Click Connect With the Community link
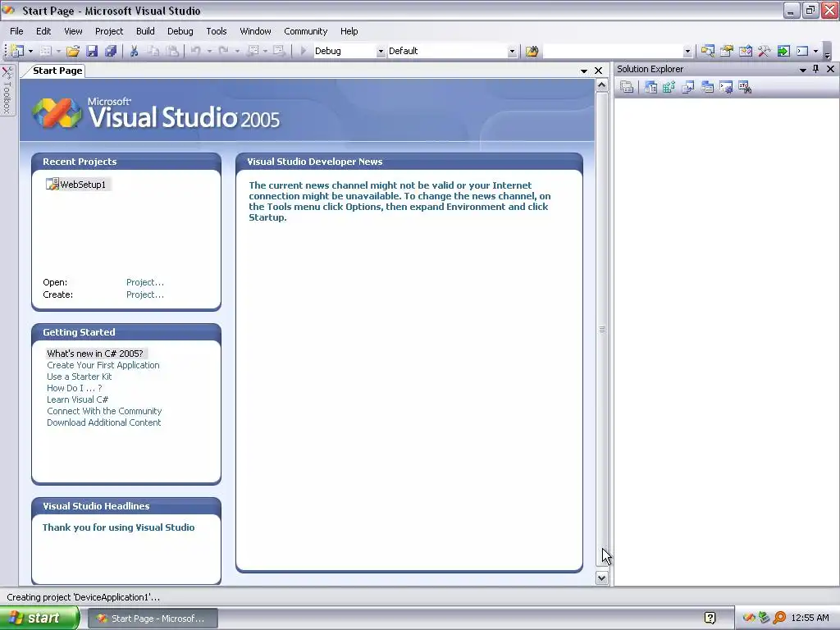The width and height of the screenshot is (840, 630). [104, 411]
